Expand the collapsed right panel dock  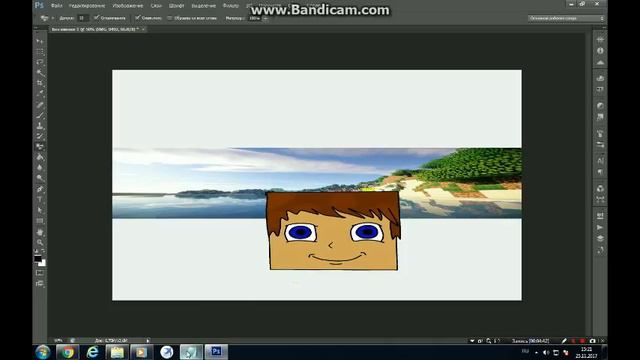point(604,28)
